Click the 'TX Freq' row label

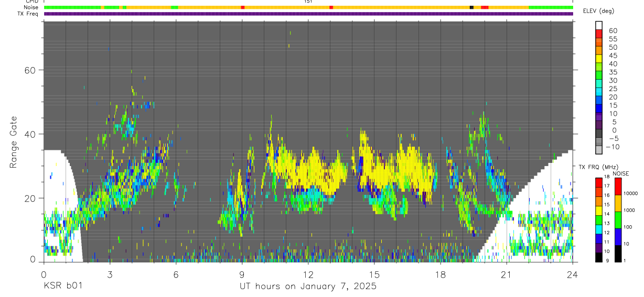(29, 13)
